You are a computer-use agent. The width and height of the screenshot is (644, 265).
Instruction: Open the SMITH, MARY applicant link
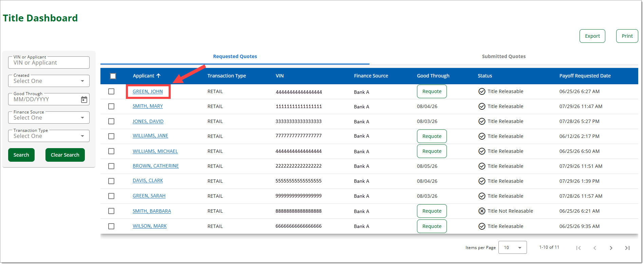tap(148, 106)
